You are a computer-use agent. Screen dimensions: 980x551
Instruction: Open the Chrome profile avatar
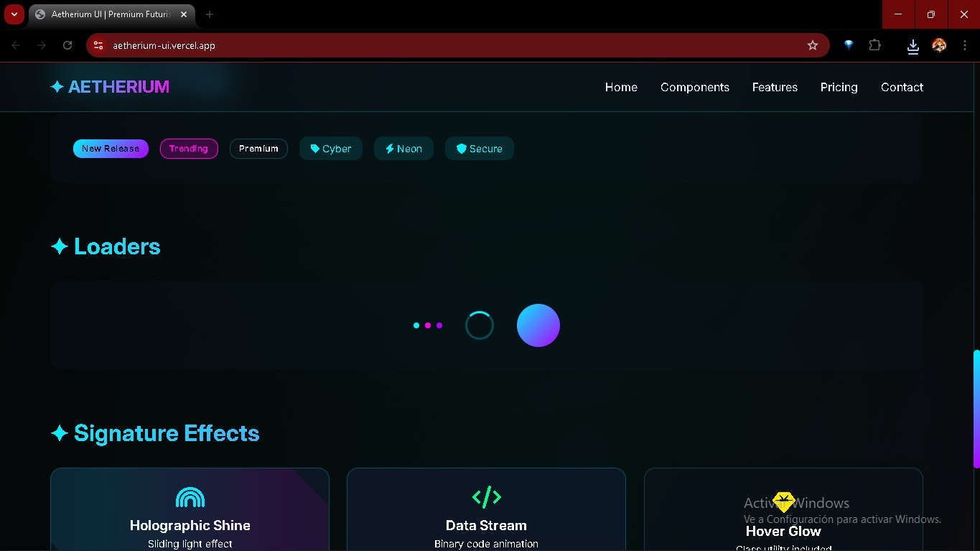click(x=939, y=45)
